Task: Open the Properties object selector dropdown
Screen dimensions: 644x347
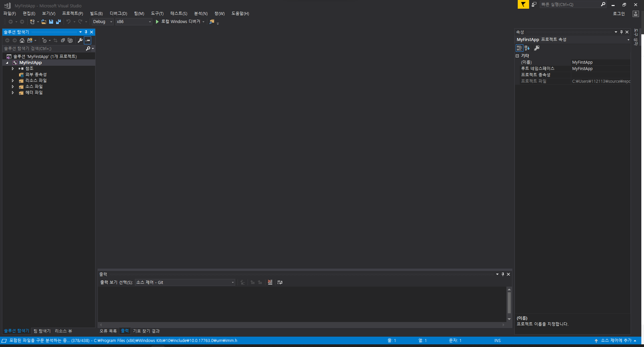Action: pos(628,40)
